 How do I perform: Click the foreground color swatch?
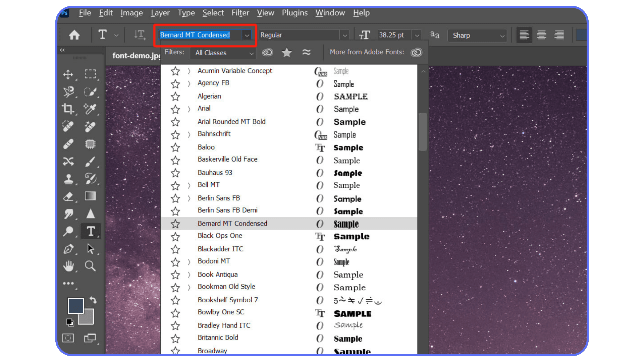[76, 305]
